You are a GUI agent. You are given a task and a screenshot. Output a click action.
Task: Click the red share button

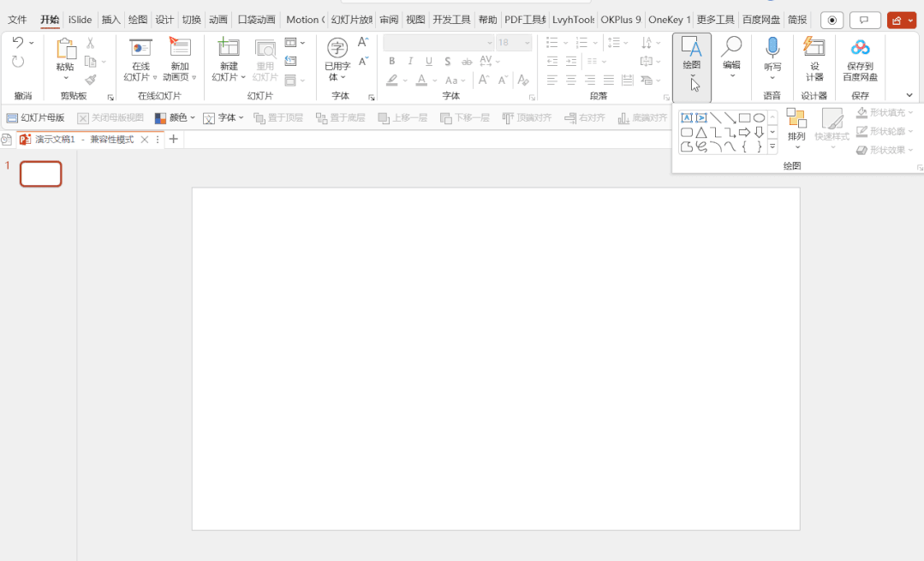point(902,20)
